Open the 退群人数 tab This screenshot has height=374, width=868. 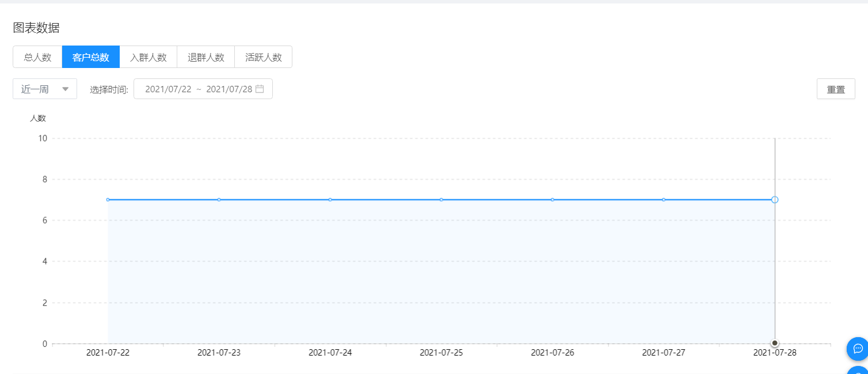click(206, 57)
